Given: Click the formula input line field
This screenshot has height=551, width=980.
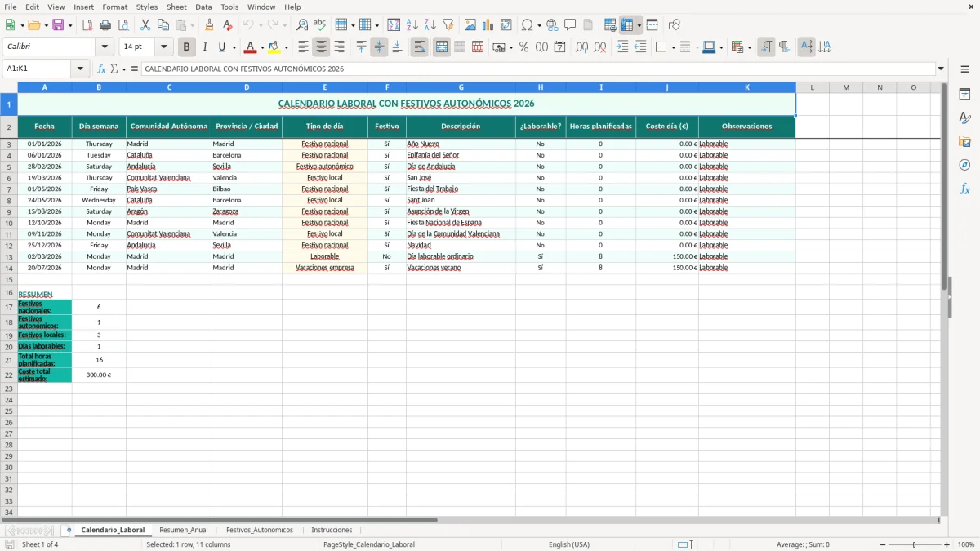Looking at the screenshot, I should coord(538,69).
